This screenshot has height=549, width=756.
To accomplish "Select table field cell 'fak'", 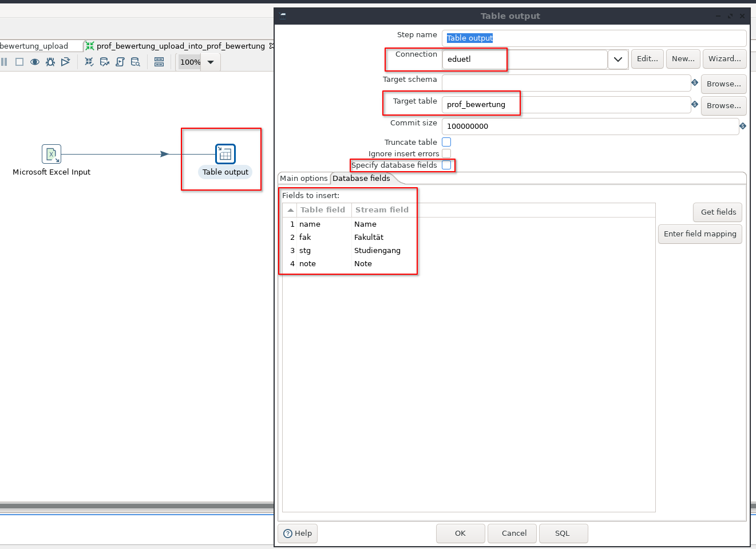I will tap(324, 238).
